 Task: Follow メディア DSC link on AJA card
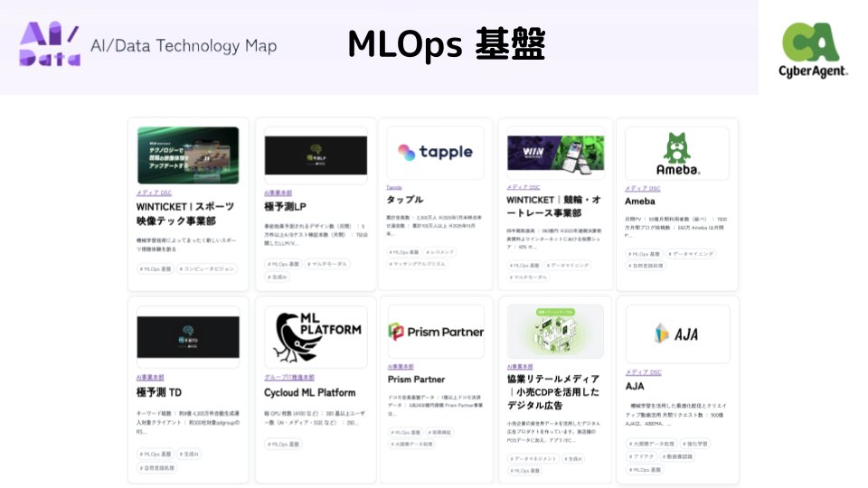click(643, 372)
